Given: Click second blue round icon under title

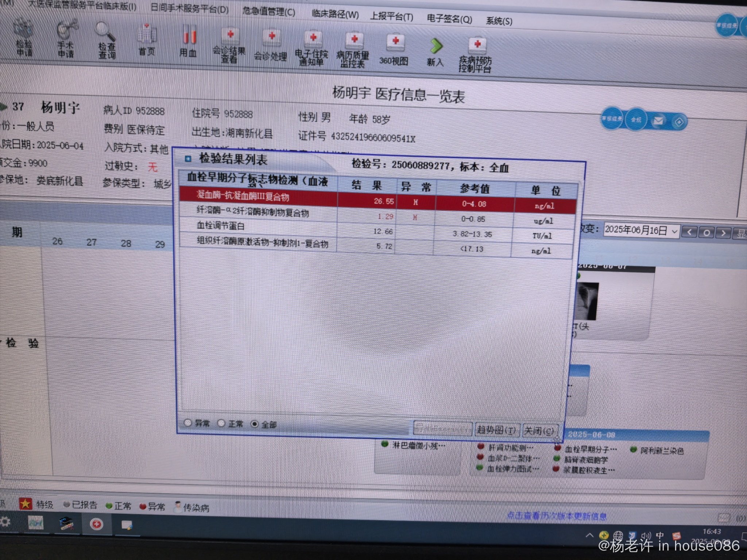Looking at the screenshot, I should click(636, 119).
